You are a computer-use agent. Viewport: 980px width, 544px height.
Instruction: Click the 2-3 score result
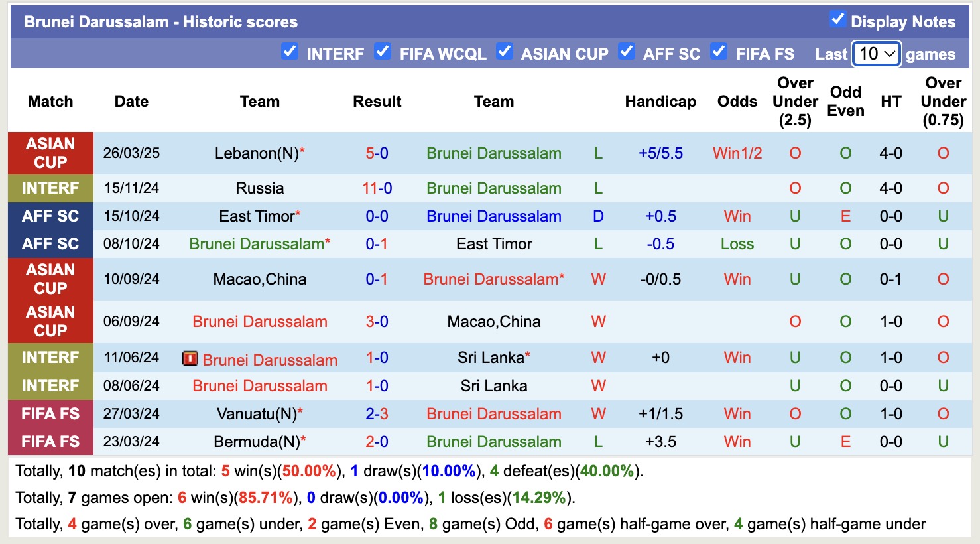(x=377, y=414)
